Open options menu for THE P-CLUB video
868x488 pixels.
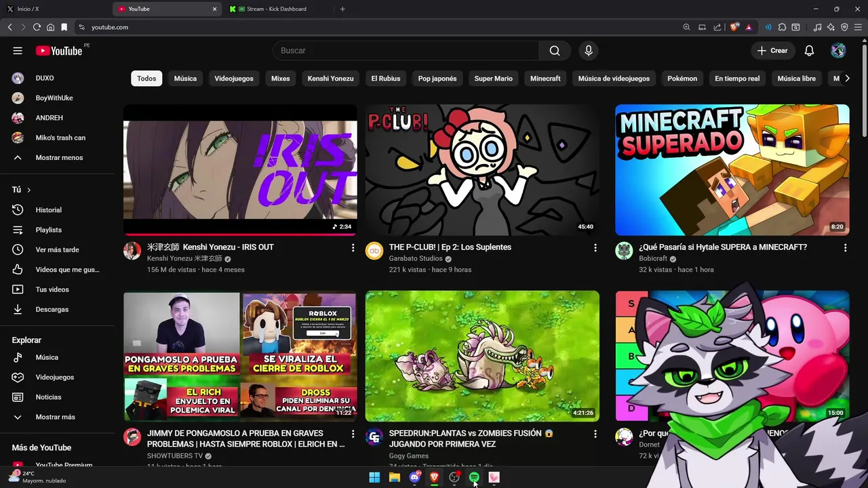(x=595, y=248)
